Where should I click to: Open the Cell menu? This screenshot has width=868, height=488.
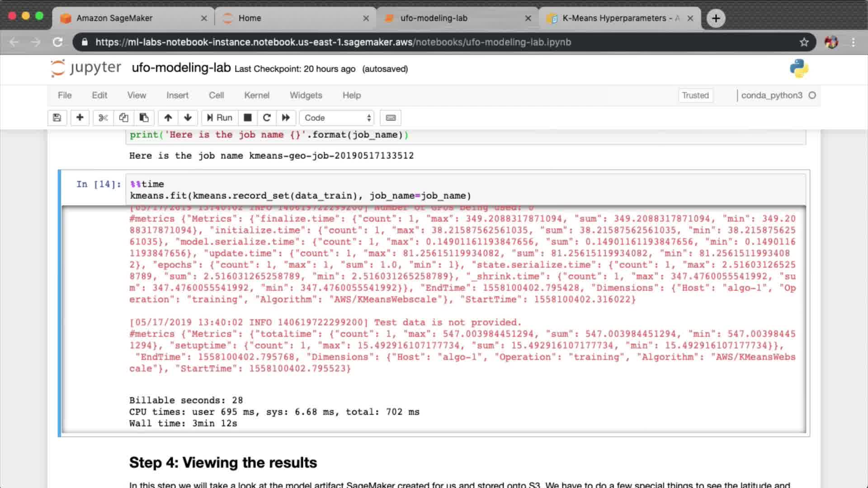216,95
